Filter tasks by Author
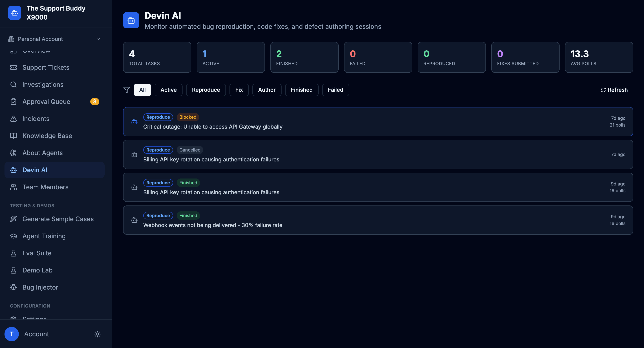644x348 pixels. click(267, 90)
